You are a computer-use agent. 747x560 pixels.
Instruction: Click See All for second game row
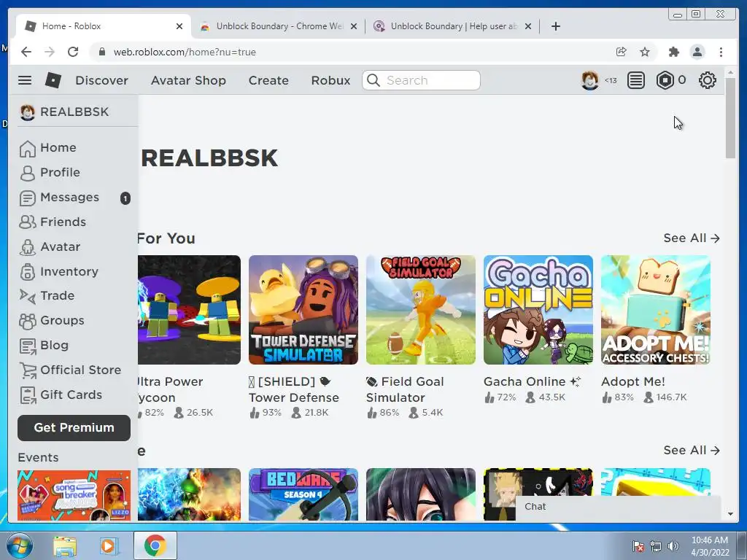click(x=692, y=450)
